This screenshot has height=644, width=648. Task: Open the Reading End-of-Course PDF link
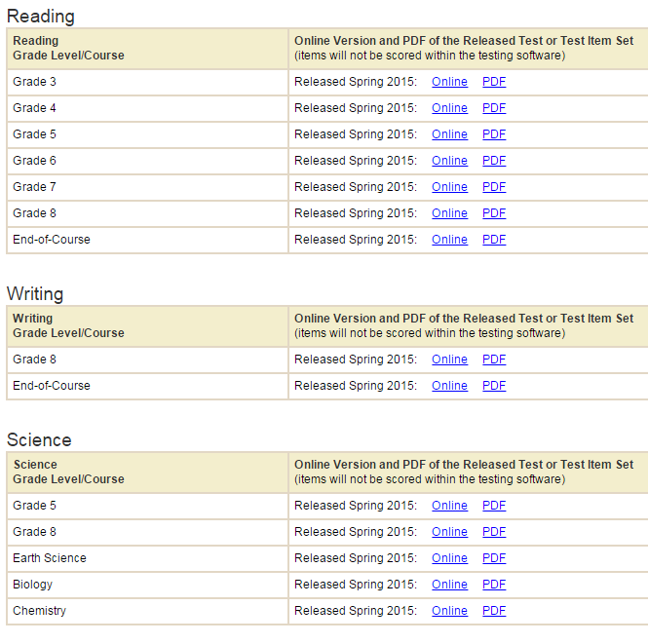494,240
